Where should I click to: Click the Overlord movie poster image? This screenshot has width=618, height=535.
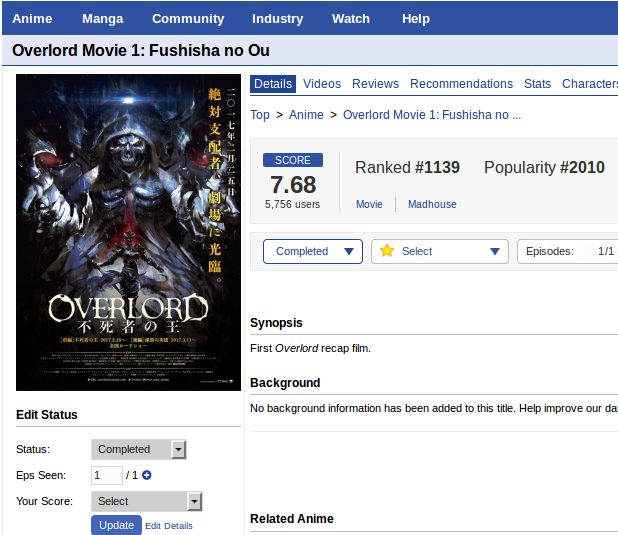coord(128,233)
